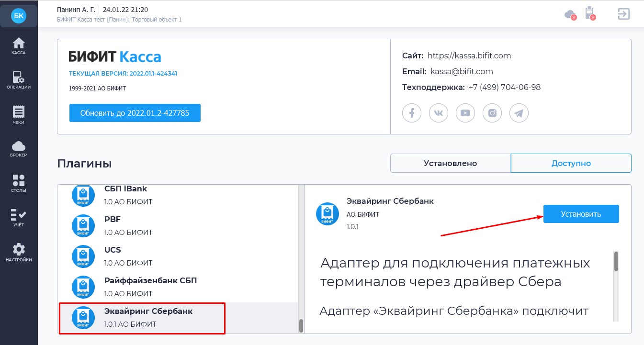Click the support phone number +7 (499) 704-06-98
Viewport: 644px width, 345px height.
click(505, 87)
